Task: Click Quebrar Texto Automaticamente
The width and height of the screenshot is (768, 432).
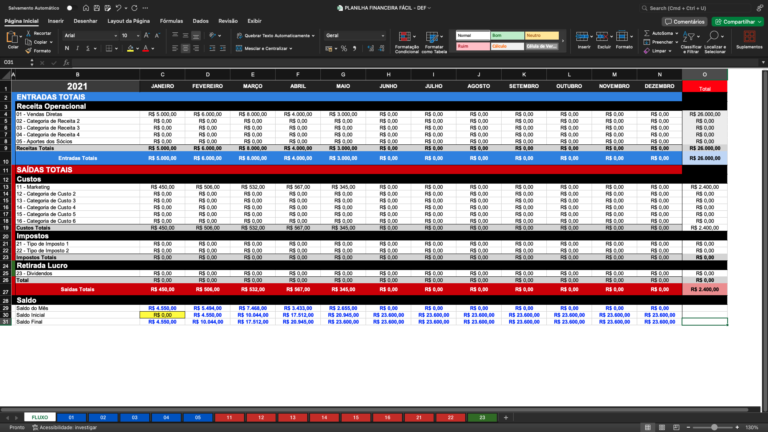Action: (275, 35)
